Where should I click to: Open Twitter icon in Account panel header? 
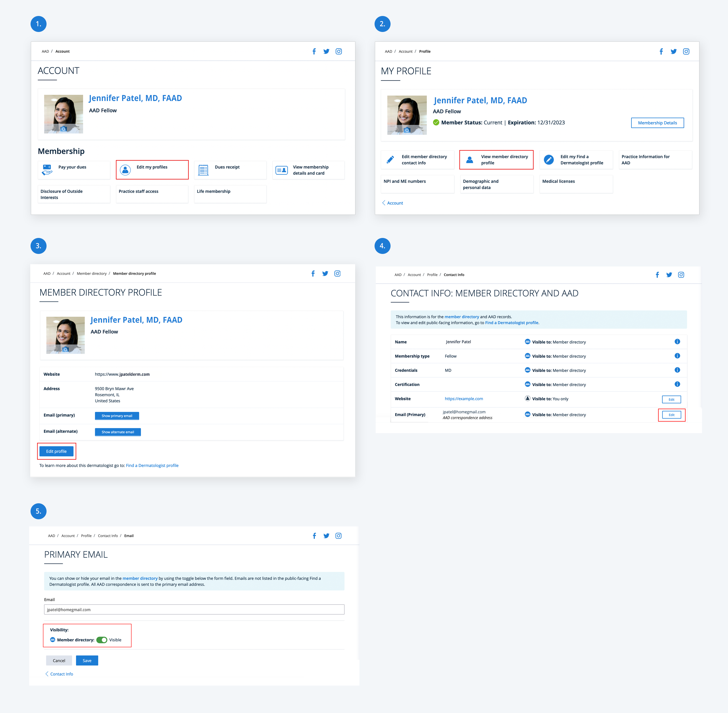pyautogui.click(x=326, y=51)
